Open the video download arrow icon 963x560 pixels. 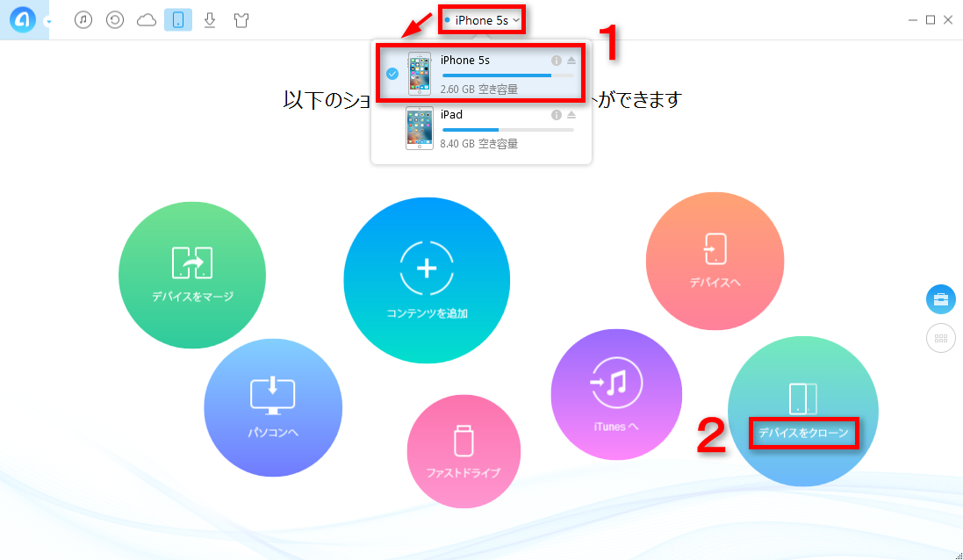[x=210, y=20]
